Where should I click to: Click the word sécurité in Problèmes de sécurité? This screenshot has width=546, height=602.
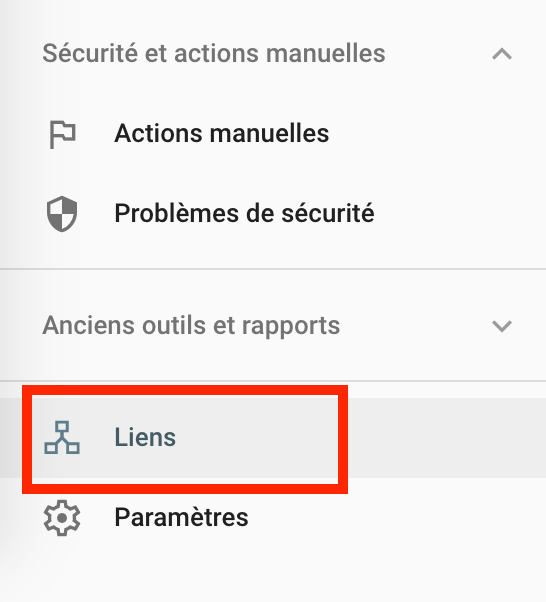[x=328, y=213]
